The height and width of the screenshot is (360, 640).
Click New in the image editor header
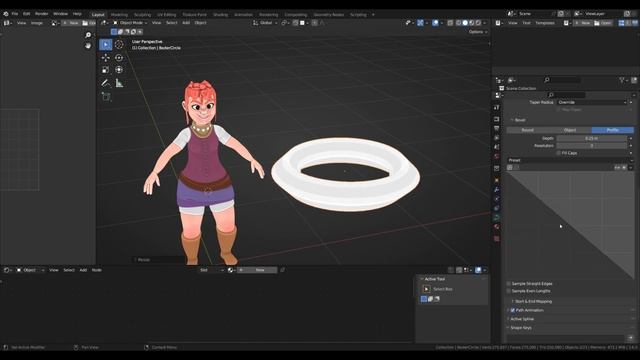coord(71,23)
